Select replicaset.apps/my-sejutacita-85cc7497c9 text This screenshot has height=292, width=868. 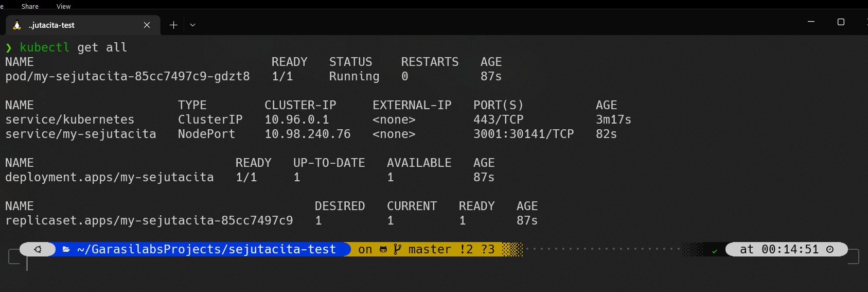click(149, 220)
